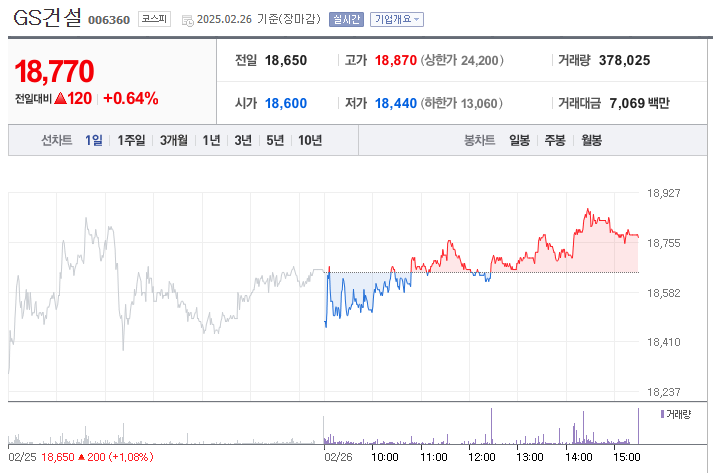This screenshot has height=473, width=713.
Task: Select the 1일 line chart tab
Action: coord(94,140)
